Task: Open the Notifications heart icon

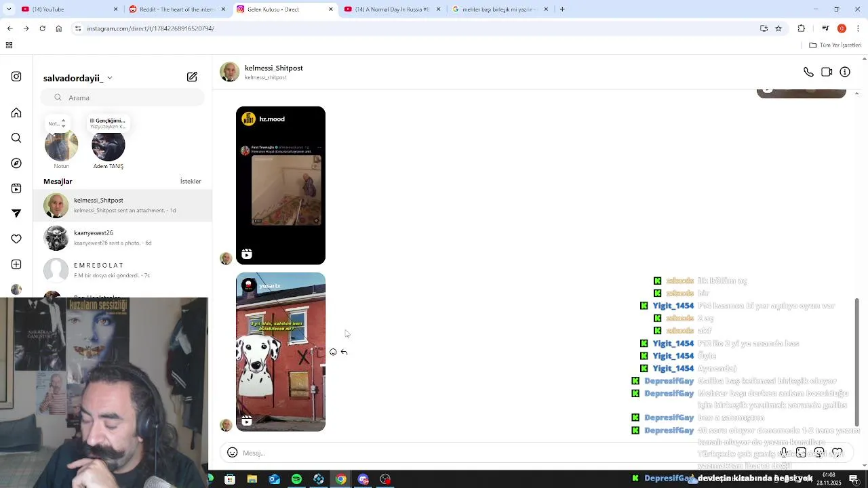Action: pyautogui.click(x=16, y=239)
